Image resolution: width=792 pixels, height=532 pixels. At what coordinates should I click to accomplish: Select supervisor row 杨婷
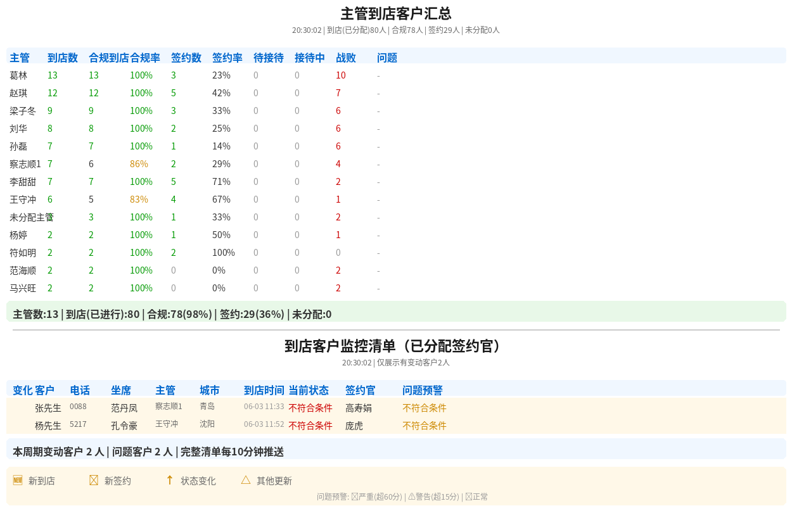(396, 235)
